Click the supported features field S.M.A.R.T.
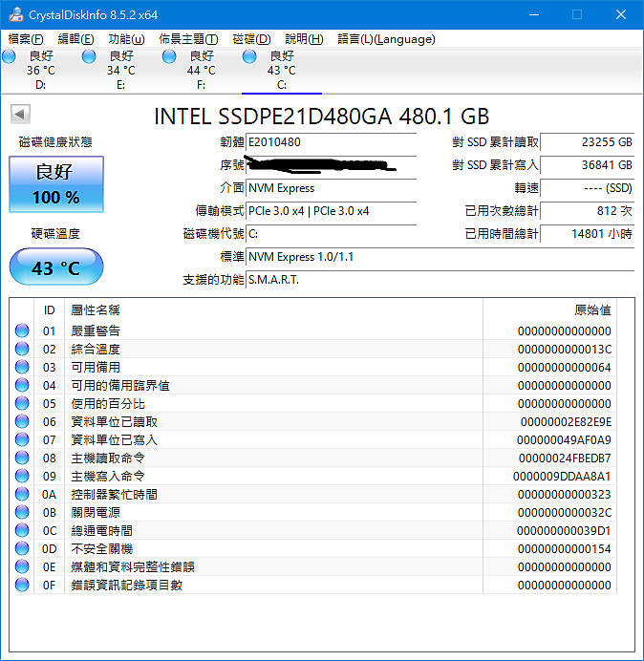 (440, 280)
